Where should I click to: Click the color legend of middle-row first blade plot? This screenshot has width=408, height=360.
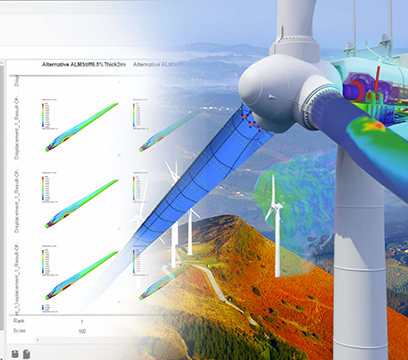[45, 188]
